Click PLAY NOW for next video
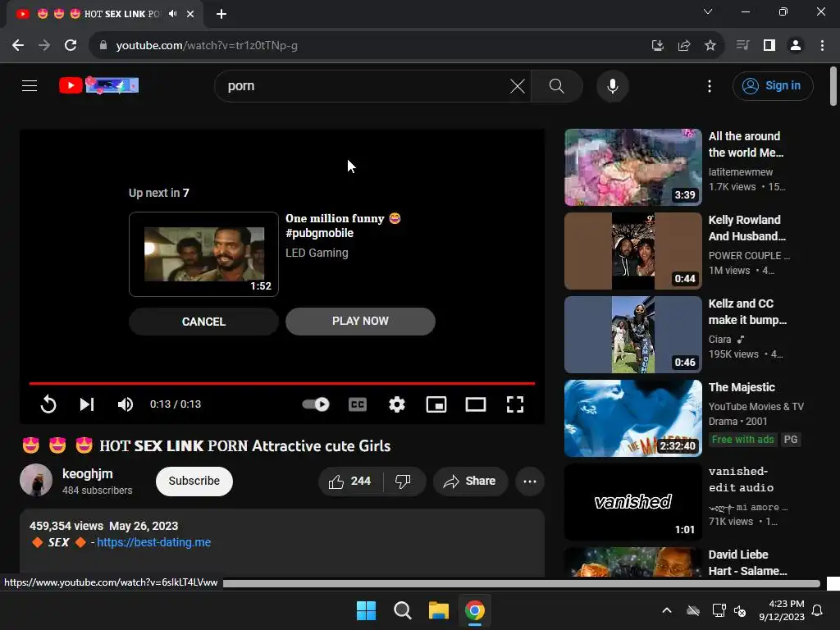Screen dimensions: 840x630 click(360, 321)
